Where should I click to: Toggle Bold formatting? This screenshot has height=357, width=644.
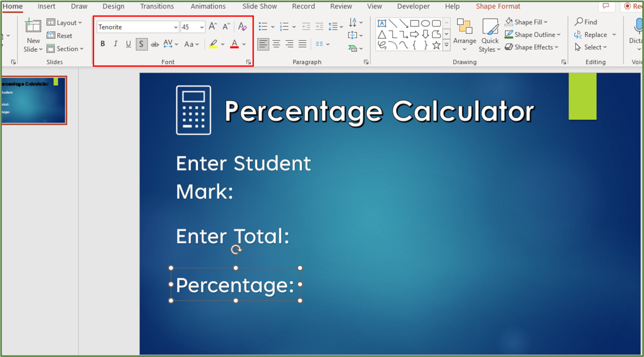[x=102, y=44]
